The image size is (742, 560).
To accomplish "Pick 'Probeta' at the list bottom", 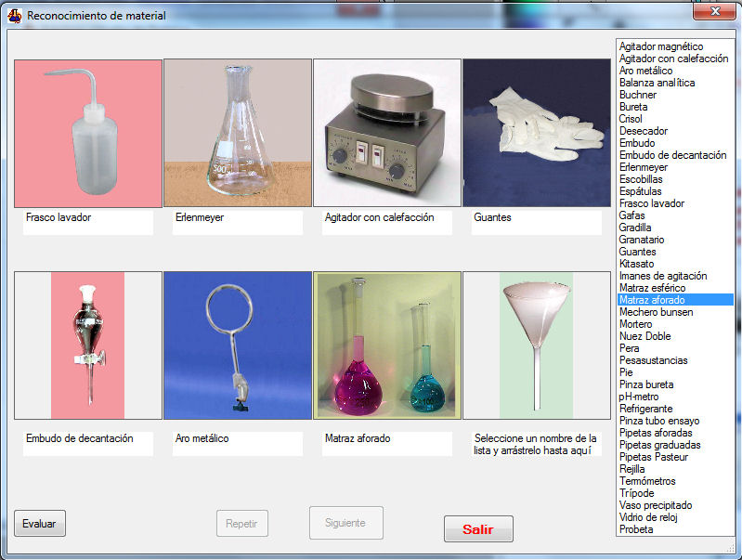I will (636, 529).
